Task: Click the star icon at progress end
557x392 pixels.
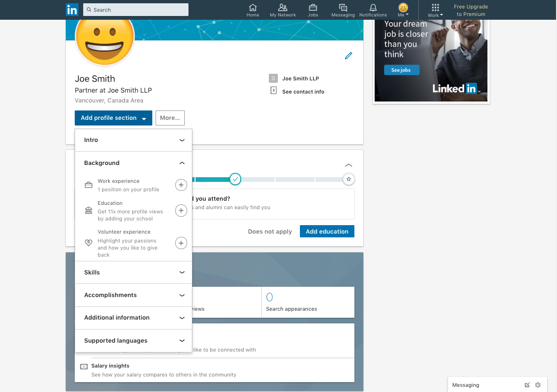Action: coord(348,179)
